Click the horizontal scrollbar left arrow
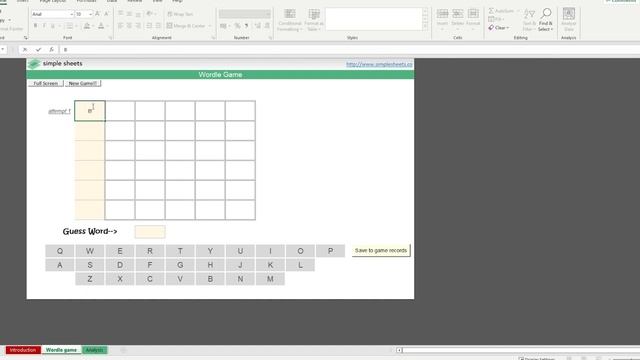Screen dimensions: 640x360 click(x=399, y=350)
